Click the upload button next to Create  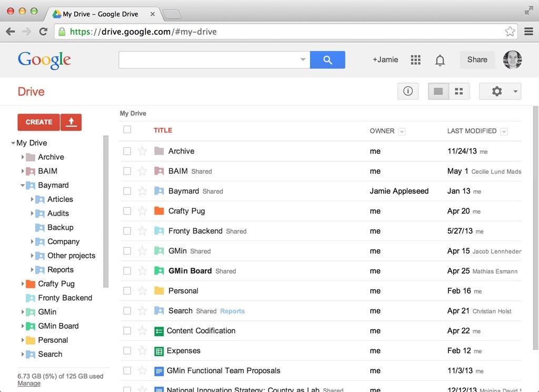71,122
